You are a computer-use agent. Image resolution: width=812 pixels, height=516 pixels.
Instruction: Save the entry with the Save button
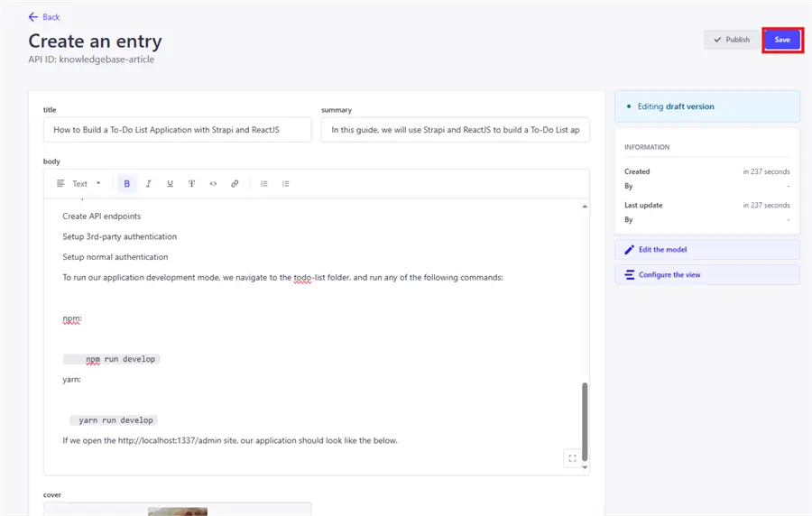point(782,40)
